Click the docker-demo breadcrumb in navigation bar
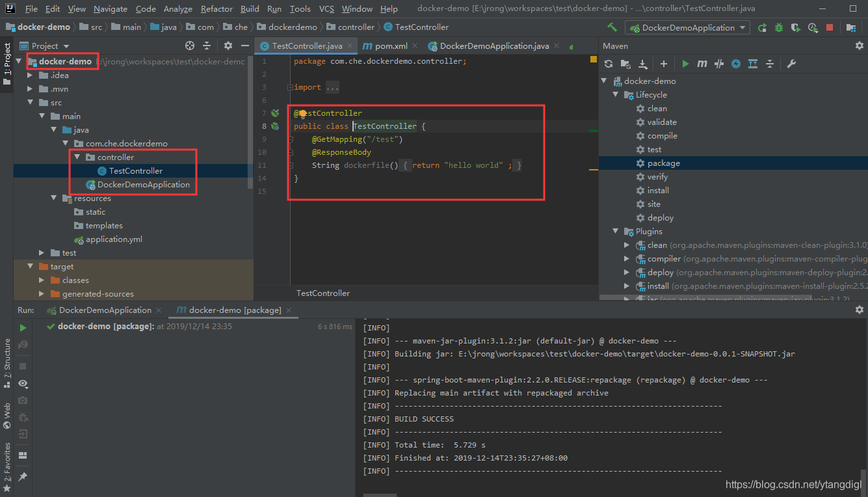This screenshot has height=497, width=868. (x=38, y=27)
